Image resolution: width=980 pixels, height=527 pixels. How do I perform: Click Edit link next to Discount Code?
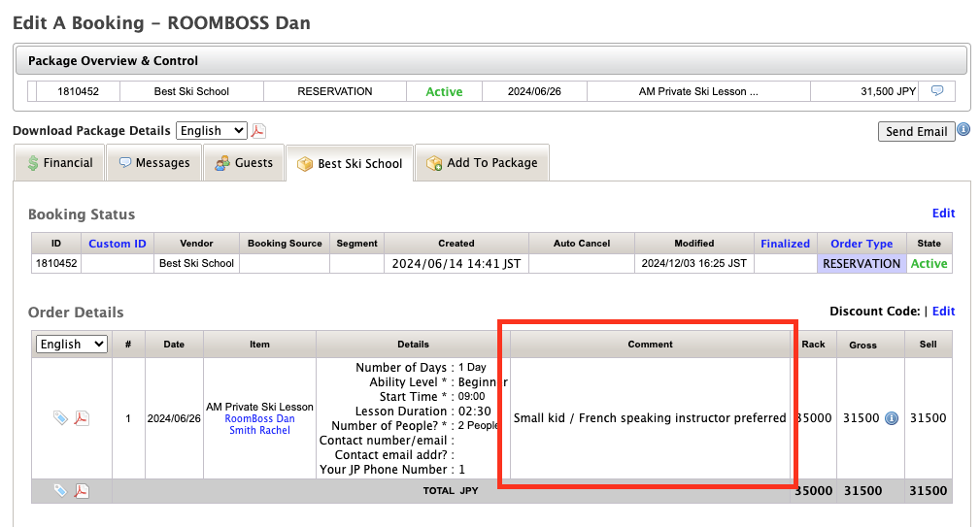(943, 312)
